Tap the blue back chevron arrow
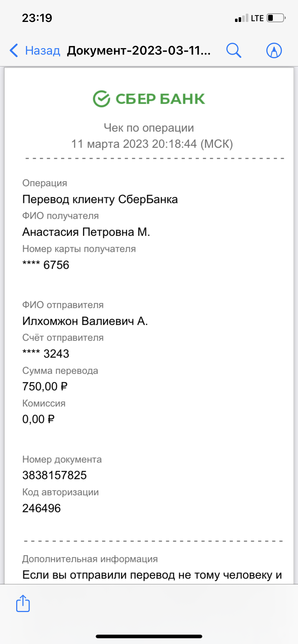298x644 pixels. [x=14, y=50]
